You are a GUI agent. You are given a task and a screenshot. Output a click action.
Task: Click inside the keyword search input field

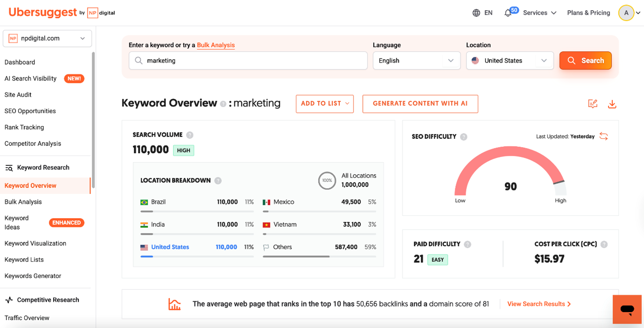[248, 60]
